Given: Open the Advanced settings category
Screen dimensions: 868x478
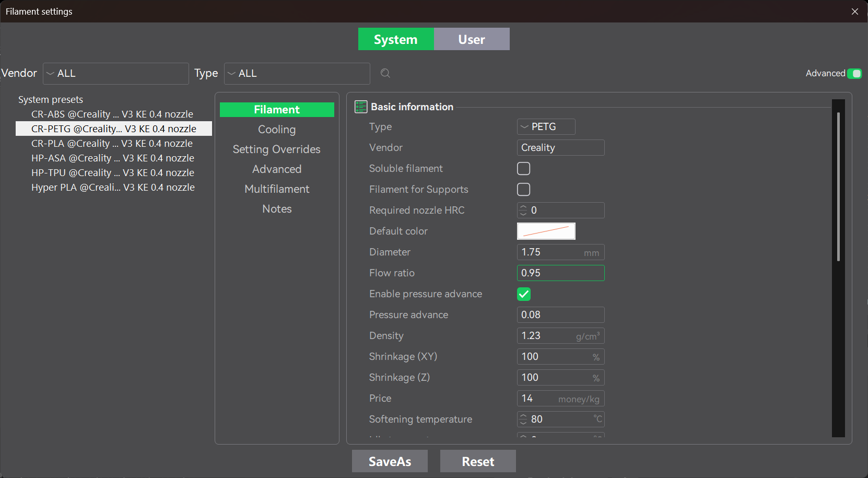Looking at the screenshot, I should point(277,169).
